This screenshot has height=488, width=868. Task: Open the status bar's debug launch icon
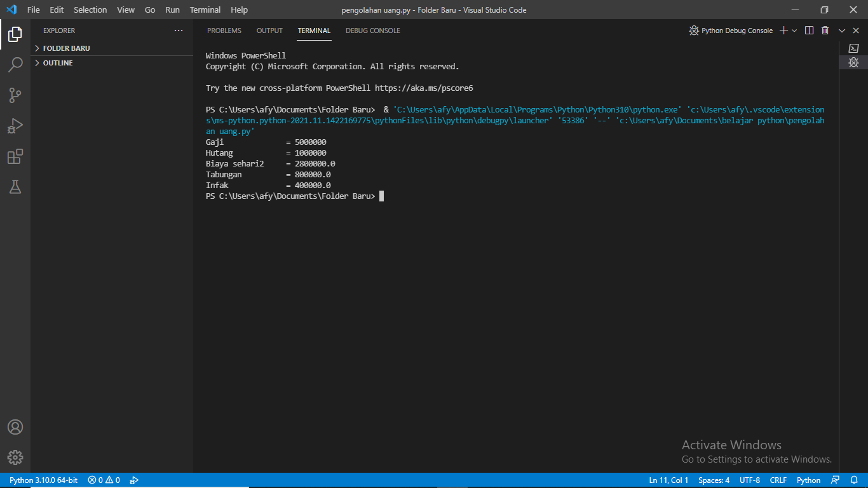[x=134, y=480]
